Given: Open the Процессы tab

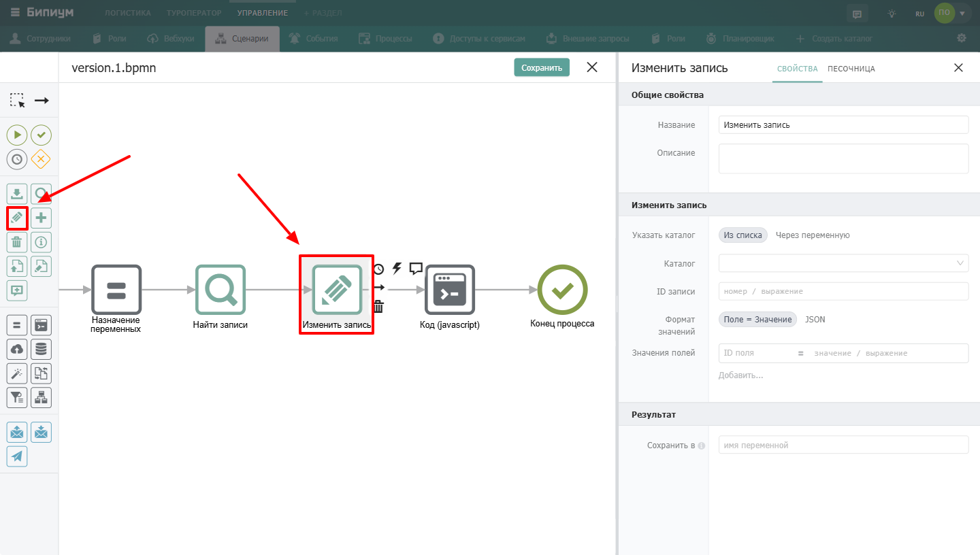Looking at the screenshot, I should pyautogui.click(x=385, y=39).
